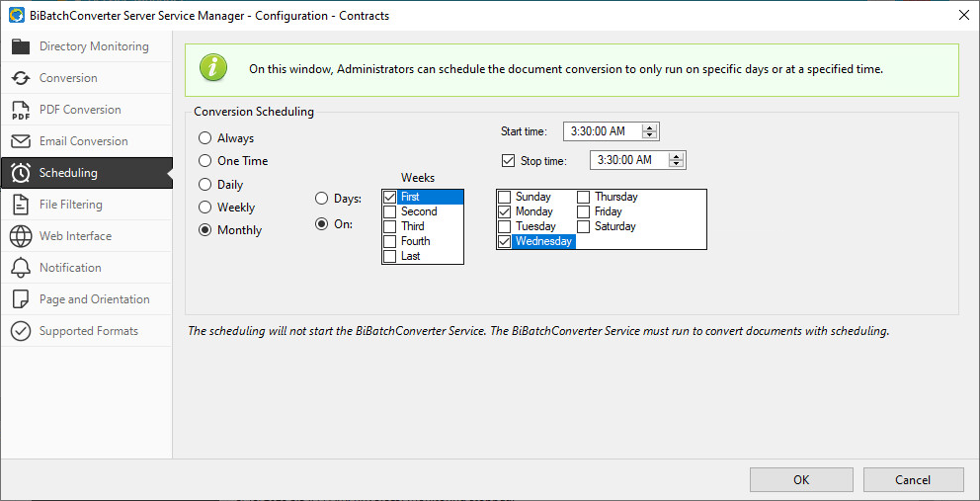Decrease Stop time with down arrow
Viewport: 980px width, 501px height.
click(676, 164)
